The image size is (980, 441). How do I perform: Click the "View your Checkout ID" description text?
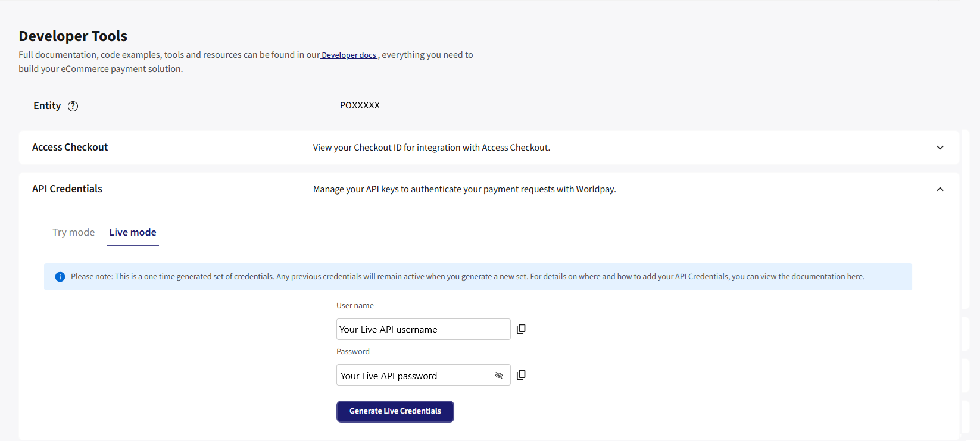[431, 148]
